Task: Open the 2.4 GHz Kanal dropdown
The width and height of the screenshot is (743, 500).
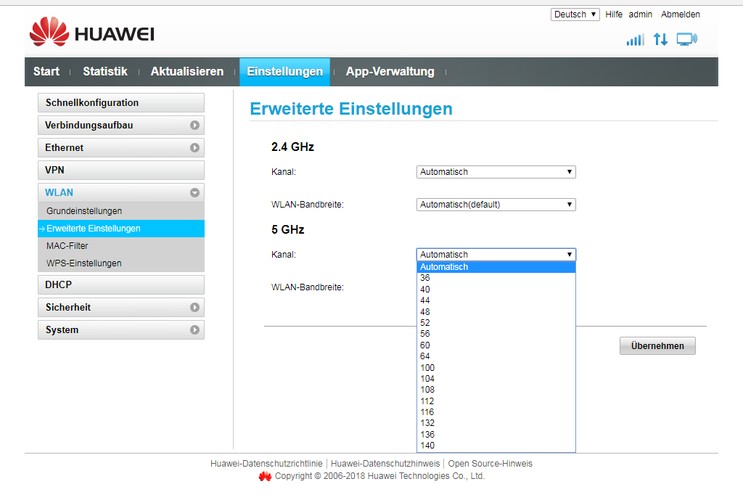Action: pos(496,172)
